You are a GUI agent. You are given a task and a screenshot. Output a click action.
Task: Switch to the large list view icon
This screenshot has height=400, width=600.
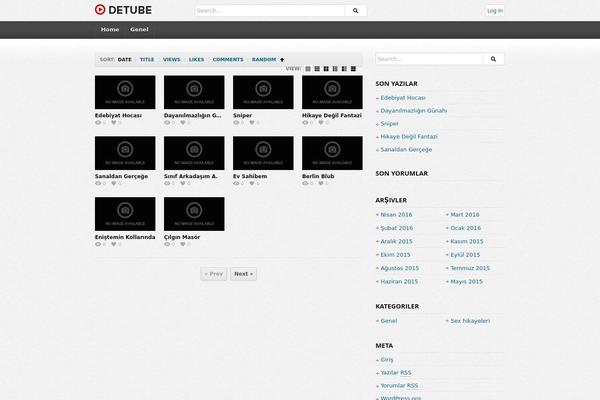353,69
